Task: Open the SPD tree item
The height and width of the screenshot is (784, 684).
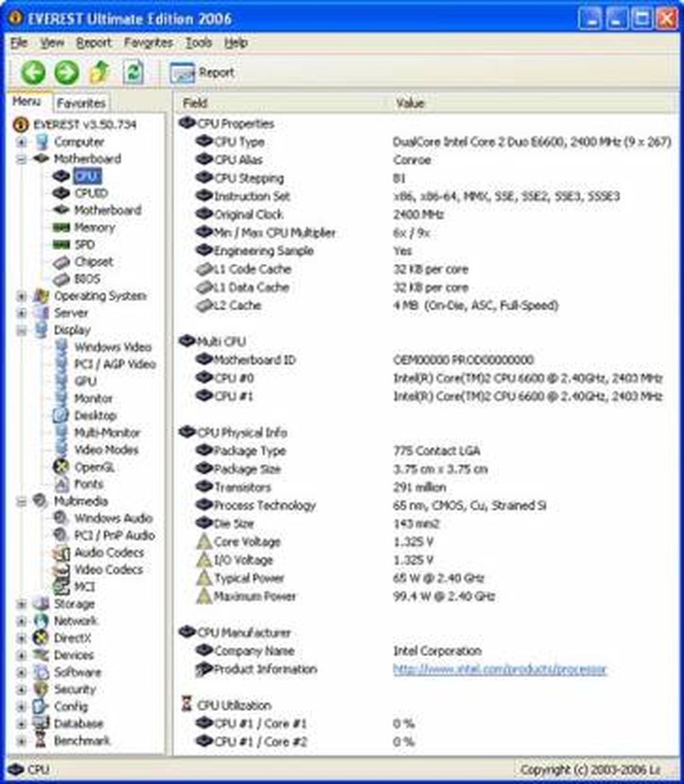Action: click(84, 244)
